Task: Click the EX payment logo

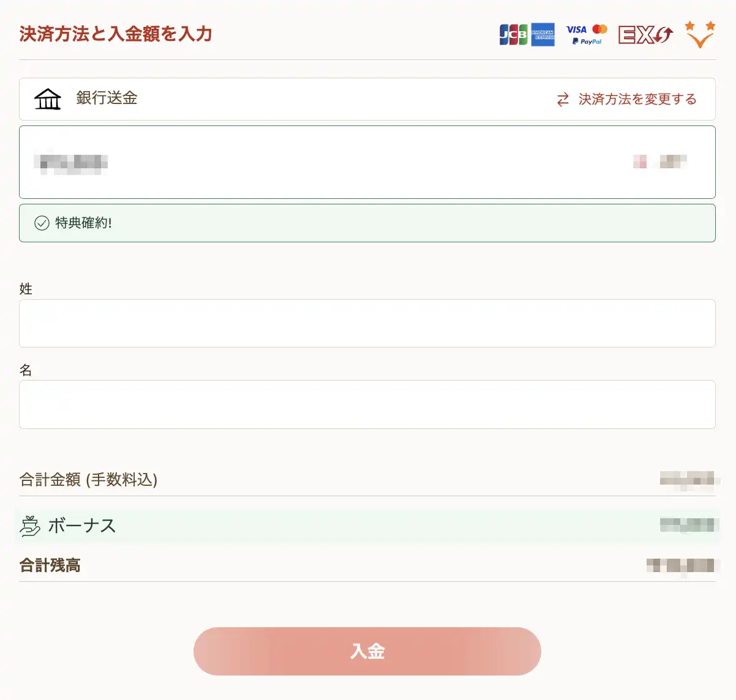Action: pyautogui.click(x=645, y=35)
